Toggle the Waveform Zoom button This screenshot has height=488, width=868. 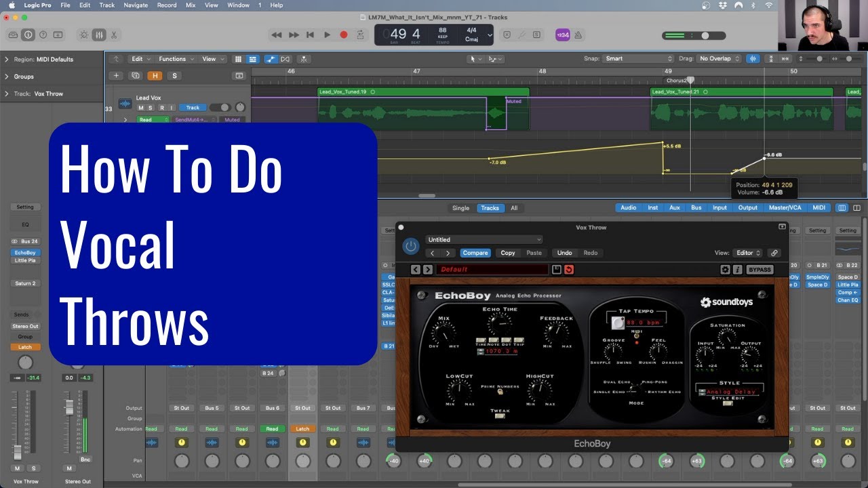click(753, 59)
